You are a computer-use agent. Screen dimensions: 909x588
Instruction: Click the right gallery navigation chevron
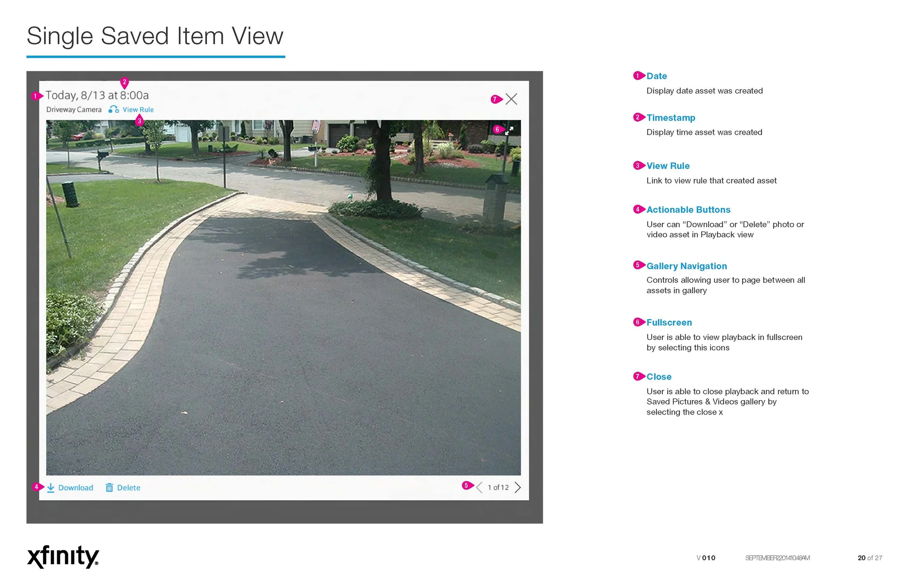tap(518, 488)
